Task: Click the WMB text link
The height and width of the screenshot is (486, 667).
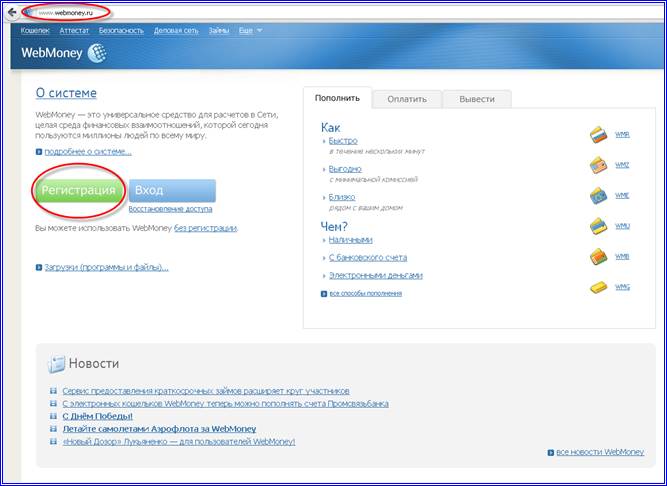Action: [x=622, y=256]
